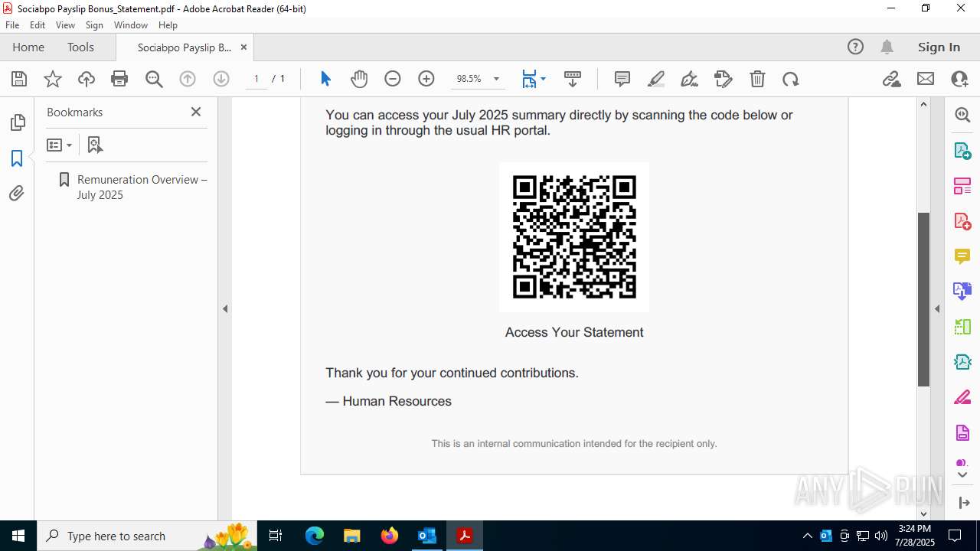Upload the file to cloud storage

pyautogui.click(x=87, y=79)
